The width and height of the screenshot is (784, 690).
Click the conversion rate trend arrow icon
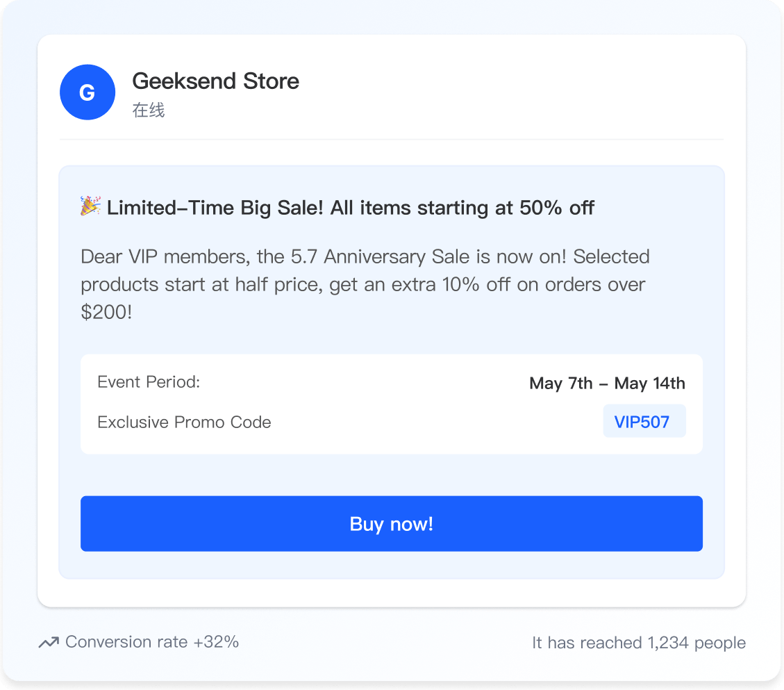(49, 642)
